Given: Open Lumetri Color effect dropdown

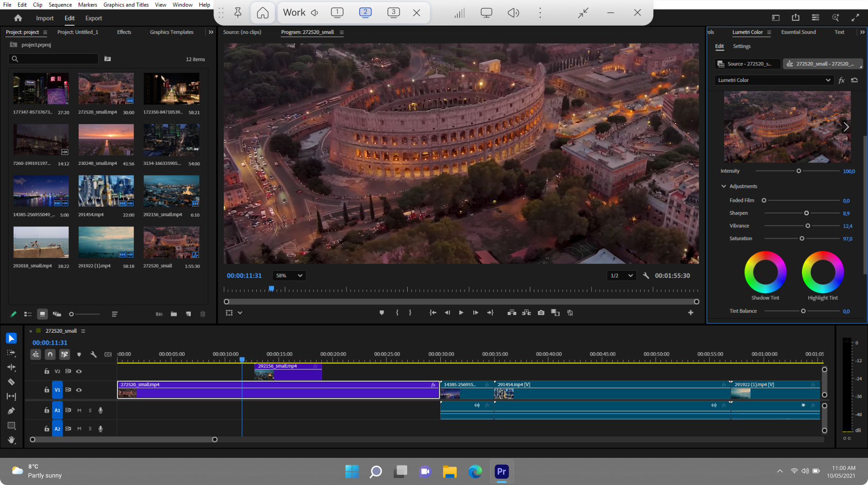Looking at the screenshot, I should click(774, 80).
